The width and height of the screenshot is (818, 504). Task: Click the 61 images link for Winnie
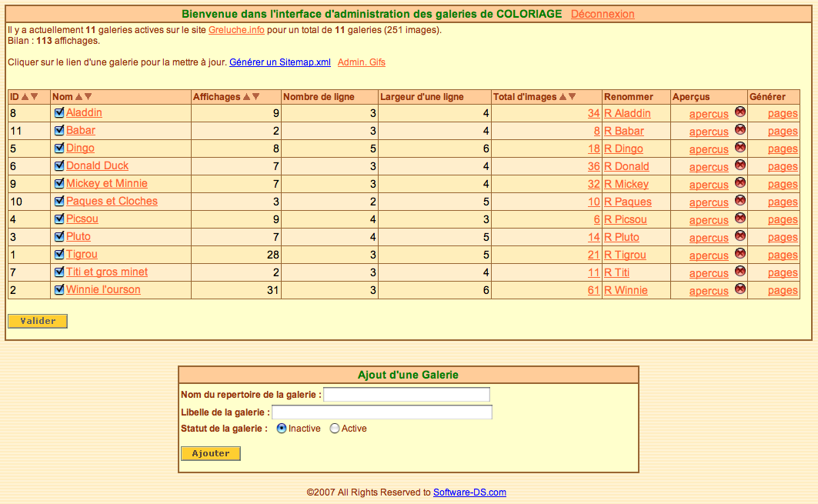pos(593,290)
